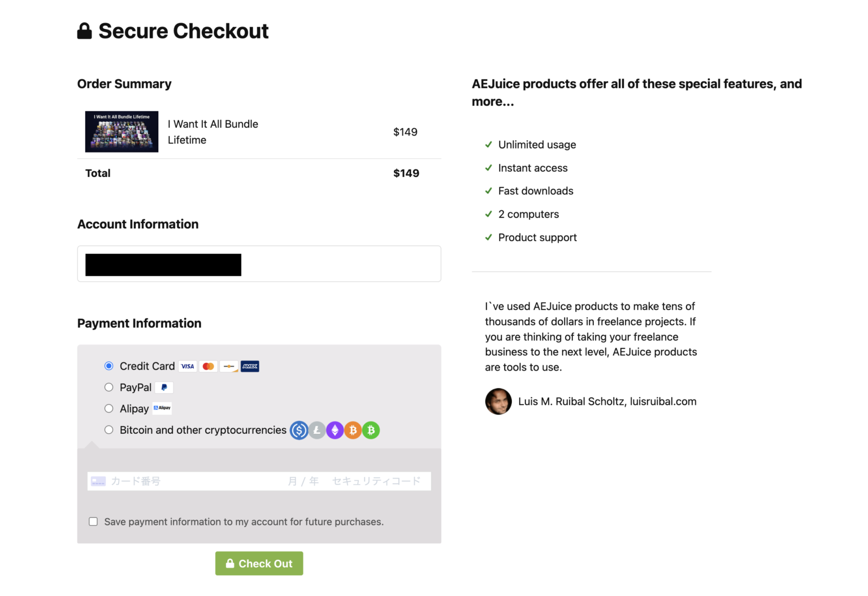Open the I Want It All Bundle thumbnail
This screenshot has width=868, height=596.
pyautogui.click(x=121, y=132)
